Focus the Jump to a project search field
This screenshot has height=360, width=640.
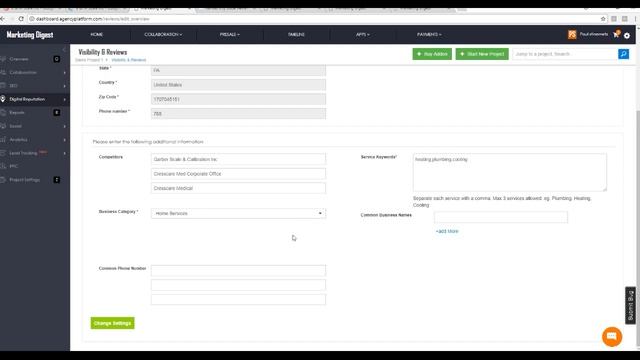[x=565, y=54]
